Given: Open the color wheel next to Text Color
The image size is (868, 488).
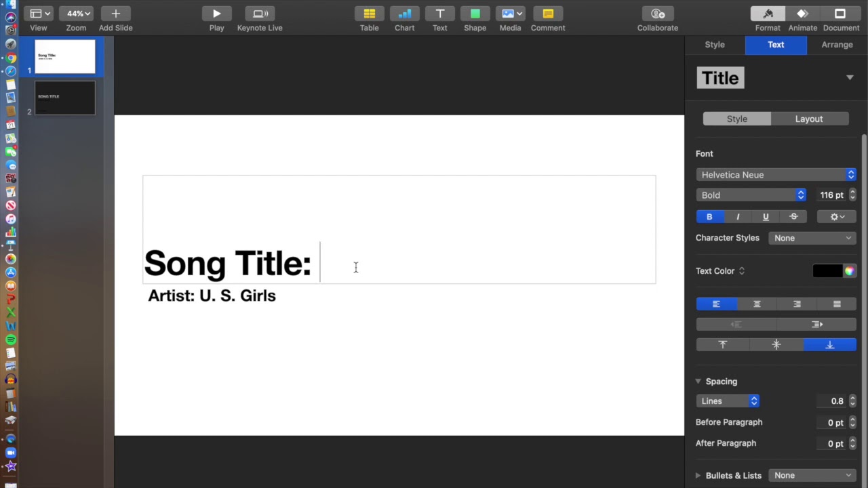Looking at the screenshot, I should pos(850,271).
